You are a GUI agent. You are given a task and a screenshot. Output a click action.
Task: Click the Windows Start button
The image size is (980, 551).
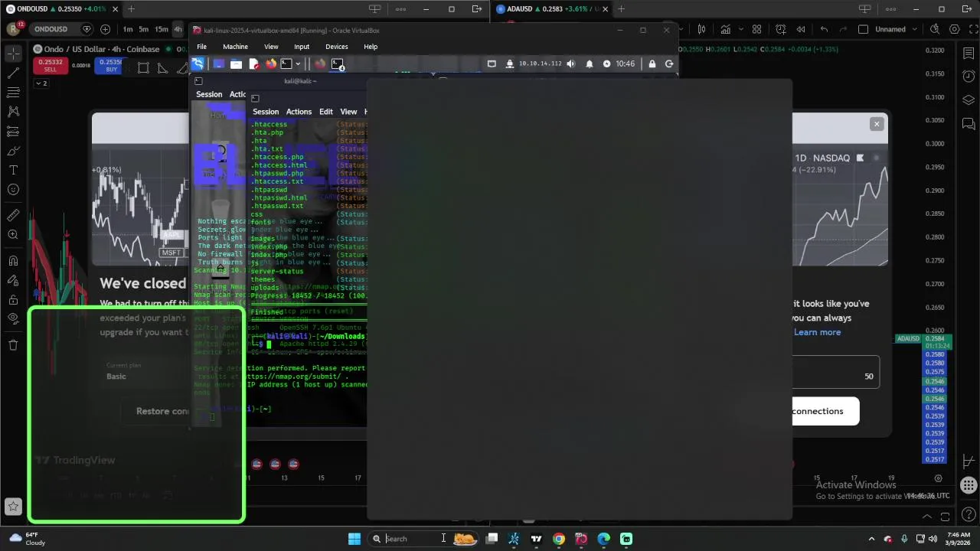pyautogui.click(x=354, y=539)
